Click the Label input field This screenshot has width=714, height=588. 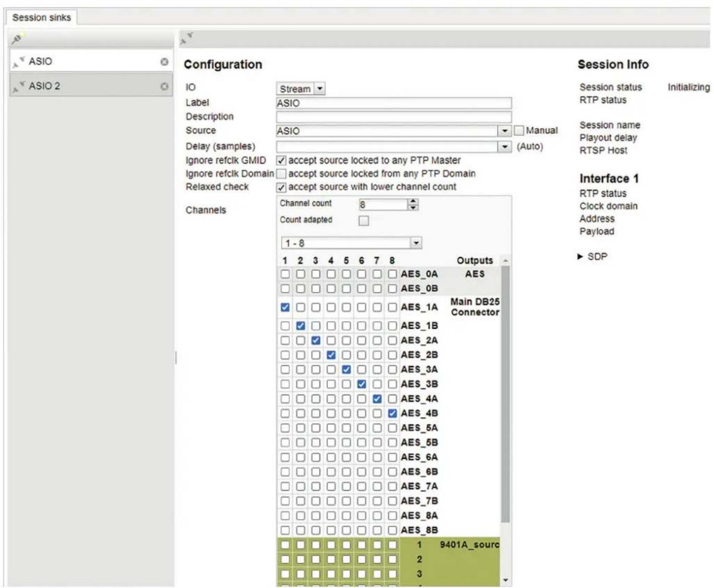[x=393, y=103]
